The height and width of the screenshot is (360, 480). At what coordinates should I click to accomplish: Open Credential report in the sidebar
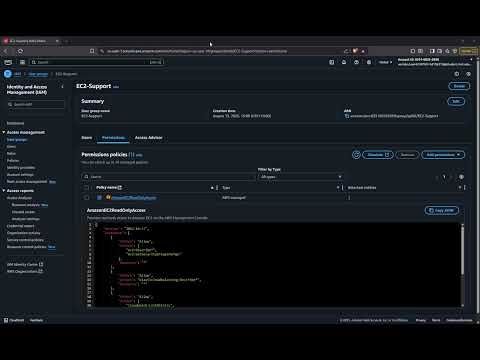click(x=20, y=226)
